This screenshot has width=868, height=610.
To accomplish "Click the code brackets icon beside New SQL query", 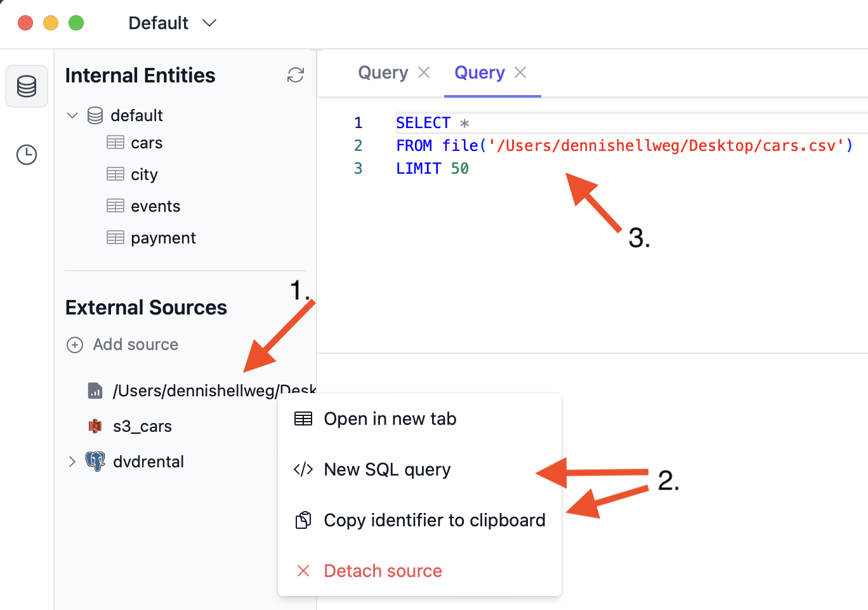I will click(x=303, y=469).
